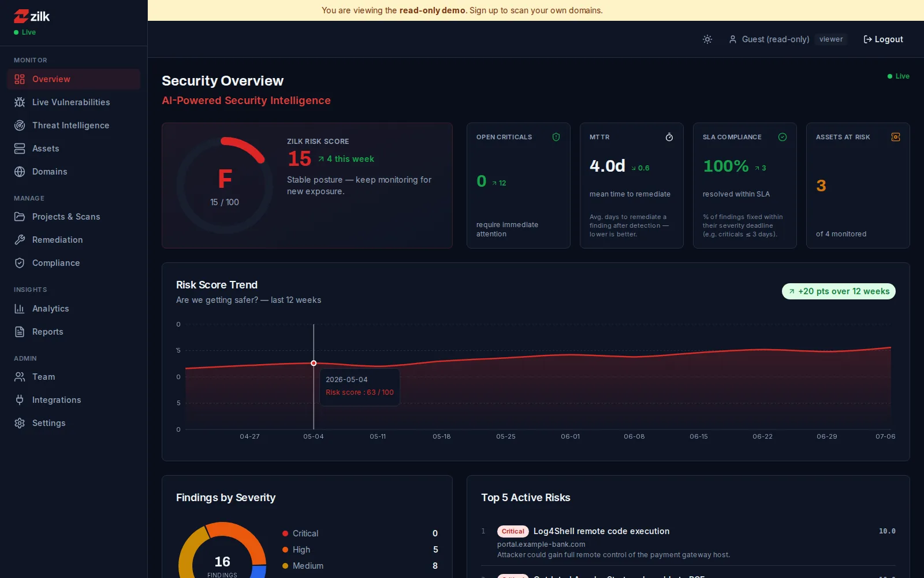Open Live Vulnerabilities bug icon
The height and width of the screenshot is (578, 924).
(x=20, y=102)
